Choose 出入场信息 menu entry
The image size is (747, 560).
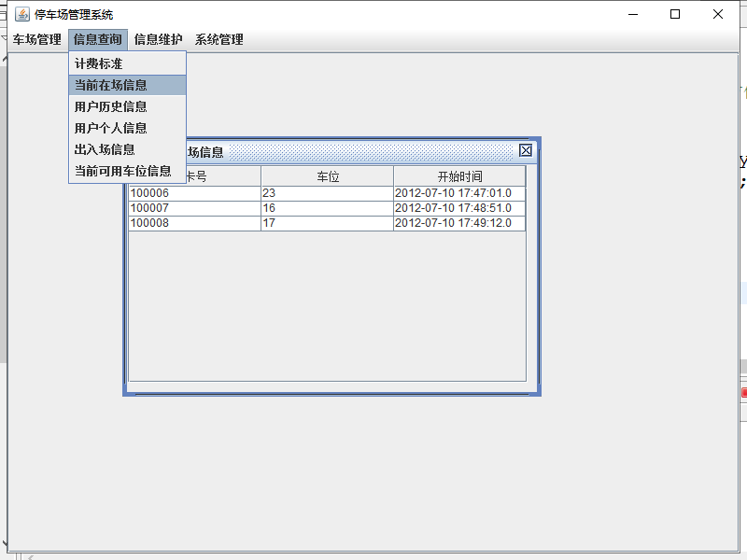click(x=127, y=149)
